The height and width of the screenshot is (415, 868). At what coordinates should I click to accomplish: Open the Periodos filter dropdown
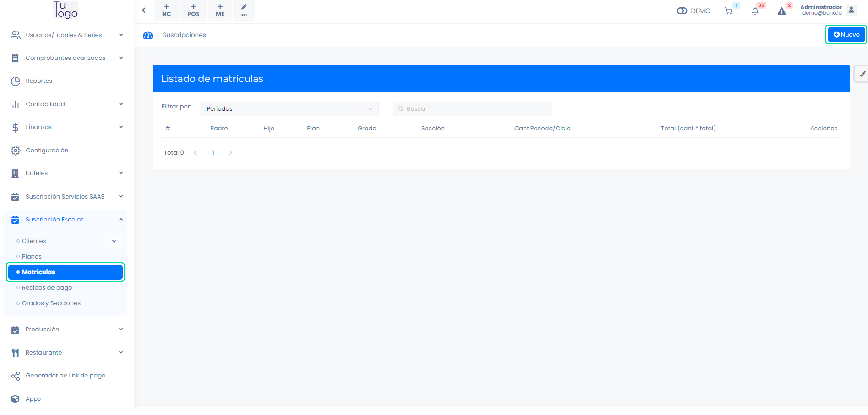(x=289, y=109)
